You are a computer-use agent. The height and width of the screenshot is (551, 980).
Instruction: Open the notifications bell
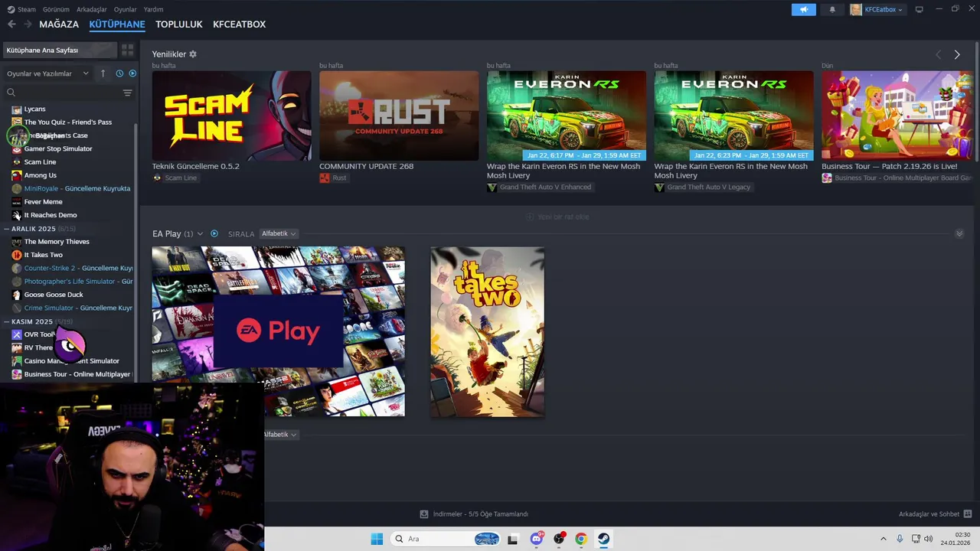pyautogui.click(x=832, y=10)
